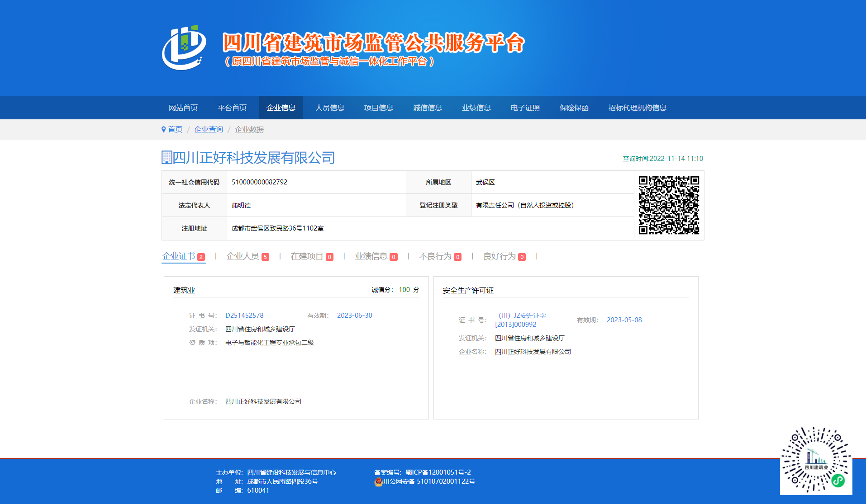Click the 四川建筑业 mini-program QR code

816,459
